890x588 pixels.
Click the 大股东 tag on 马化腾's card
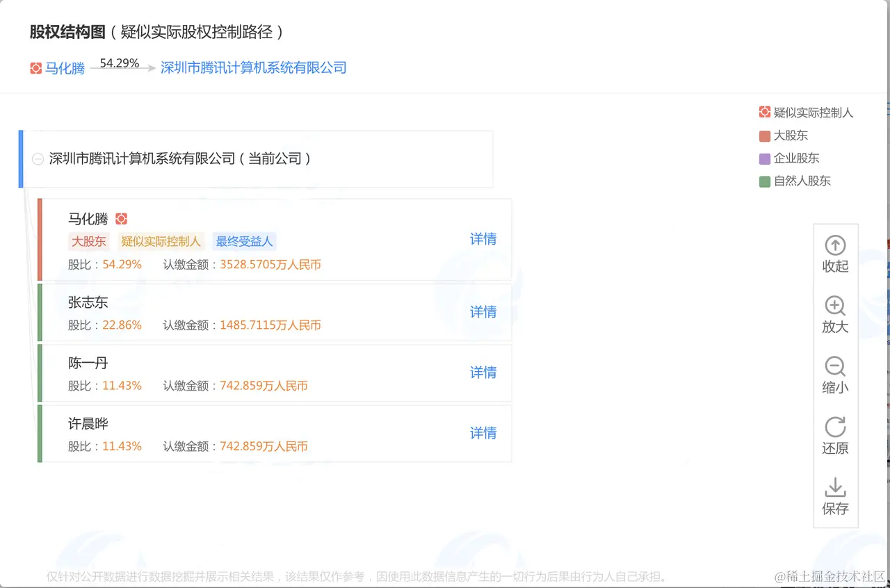pos(89,241)
